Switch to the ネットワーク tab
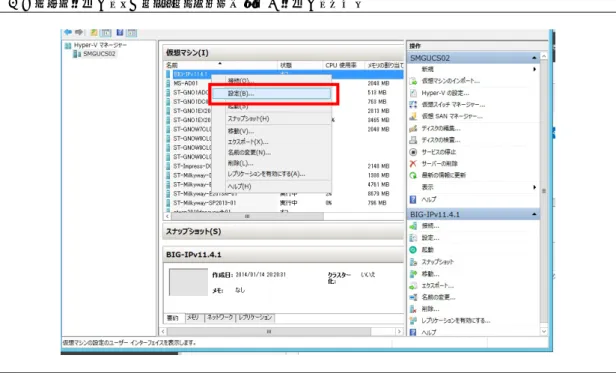 pos(220,318)
